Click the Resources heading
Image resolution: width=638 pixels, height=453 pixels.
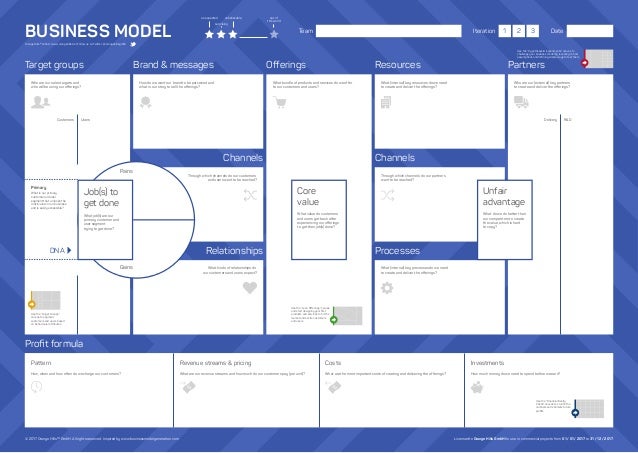[x=398, y=65]
